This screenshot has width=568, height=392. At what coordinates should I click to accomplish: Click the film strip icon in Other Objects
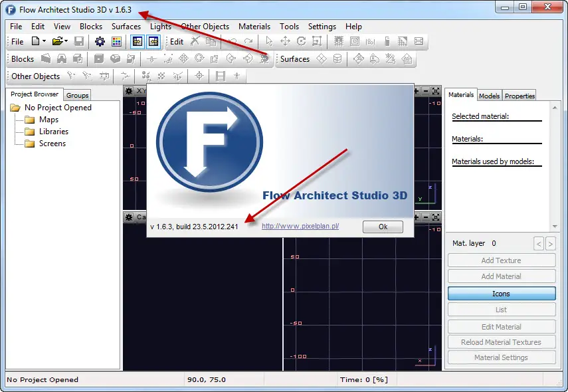221,76
